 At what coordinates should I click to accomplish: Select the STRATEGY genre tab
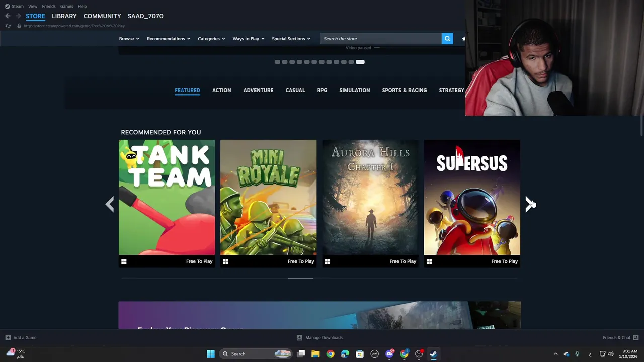click(451, 90)
